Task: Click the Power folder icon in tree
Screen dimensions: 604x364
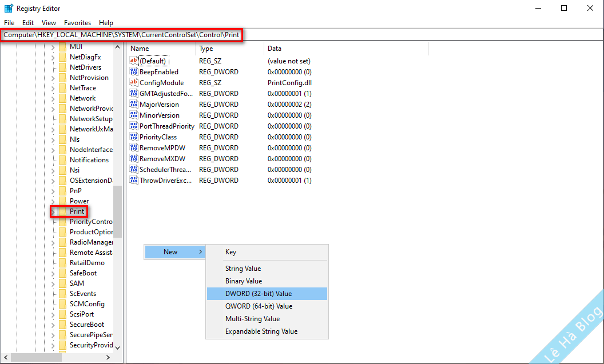Action: tap(62, 201)
